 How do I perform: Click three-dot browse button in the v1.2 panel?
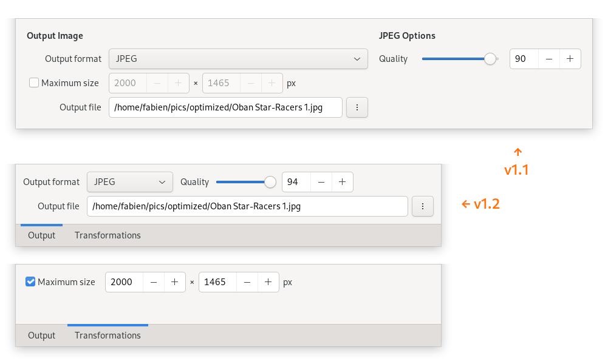click(423, 206)
